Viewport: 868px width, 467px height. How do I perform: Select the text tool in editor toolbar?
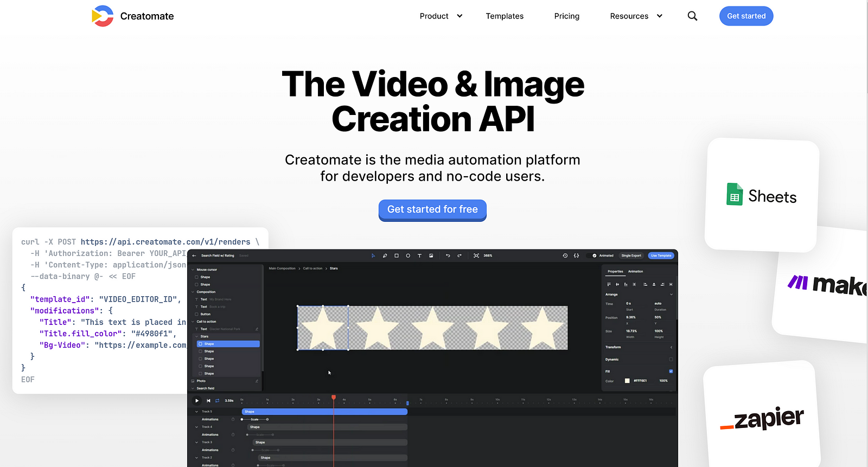[419, 255]
